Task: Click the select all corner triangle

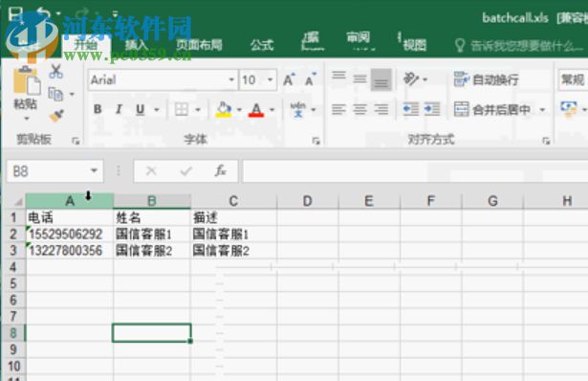Action: click(18, 202)
